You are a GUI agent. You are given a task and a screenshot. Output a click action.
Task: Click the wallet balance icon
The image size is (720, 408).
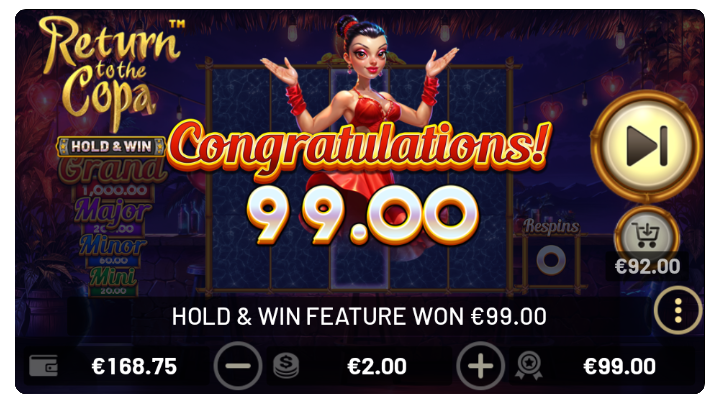tap(44, 366)
